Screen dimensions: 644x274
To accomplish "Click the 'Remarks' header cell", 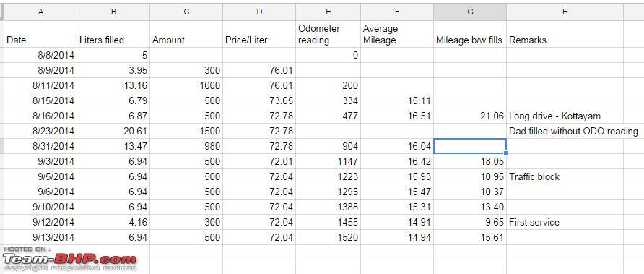I will pos(565,34).
